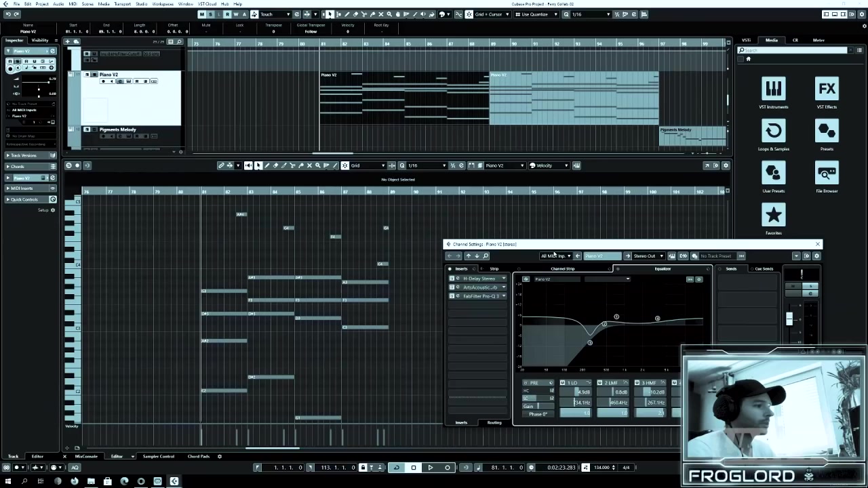Open VST Effects in the Media rack
This screenshot has width=868, height=488.
point(827,89)
